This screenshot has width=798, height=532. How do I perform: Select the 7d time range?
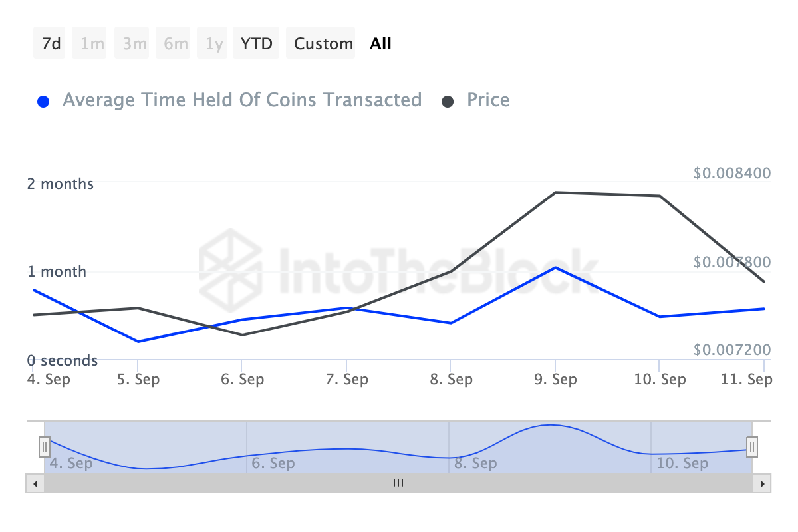pyautogui.click(x=51, y=43)
